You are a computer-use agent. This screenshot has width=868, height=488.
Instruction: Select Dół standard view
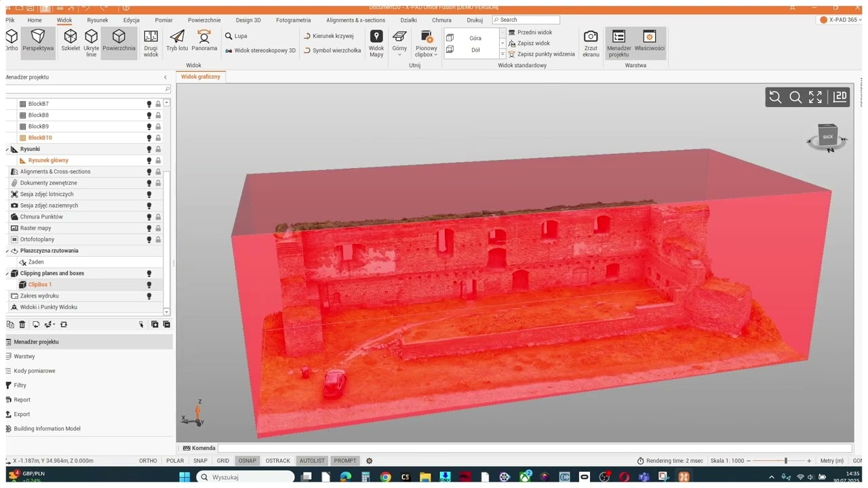tap(472, 49)
